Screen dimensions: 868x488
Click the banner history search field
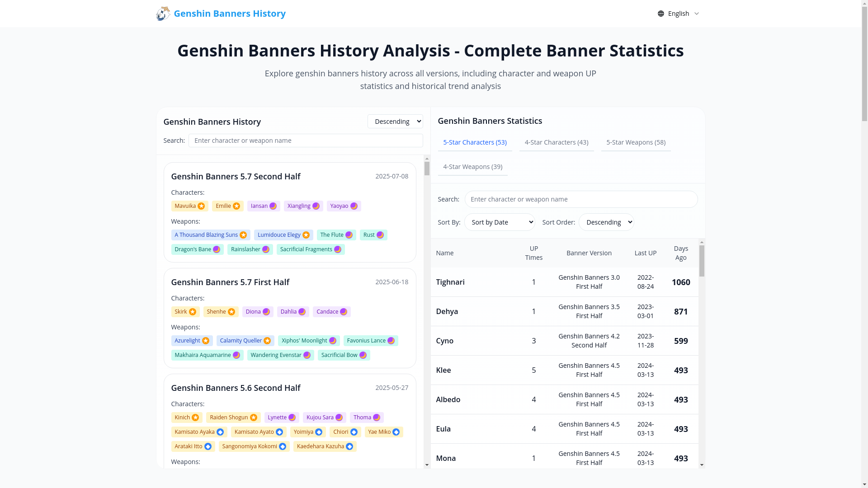[x=306, y=141]
